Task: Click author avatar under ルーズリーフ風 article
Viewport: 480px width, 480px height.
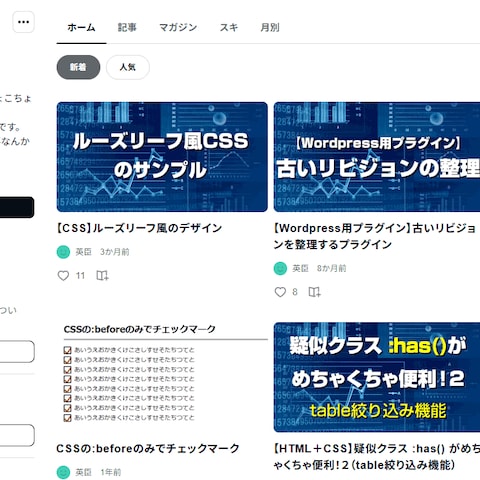Action: coord(63,252)
